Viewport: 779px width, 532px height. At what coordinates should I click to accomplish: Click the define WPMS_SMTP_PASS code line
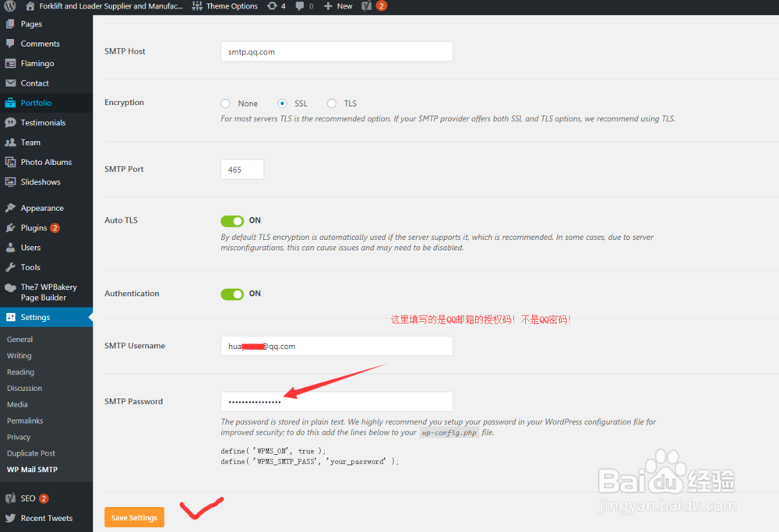(x=309, y=461)
